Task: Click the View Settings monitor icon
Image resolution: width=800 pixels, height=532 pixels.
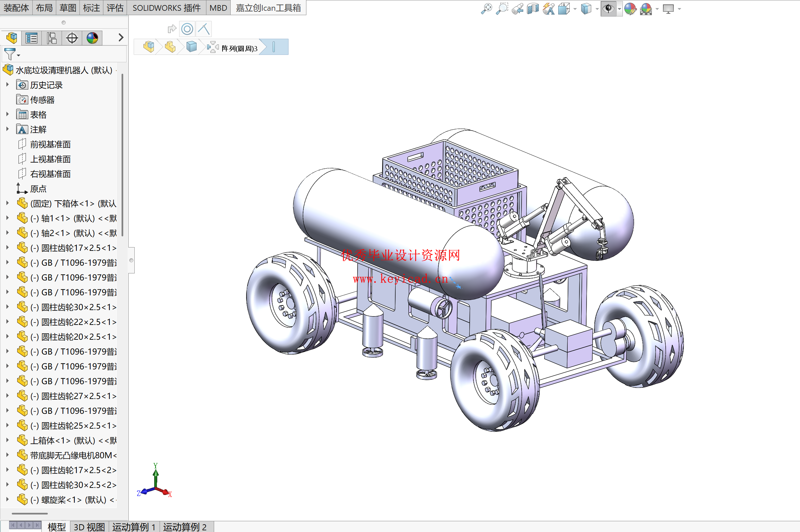Action: [668, 8]
